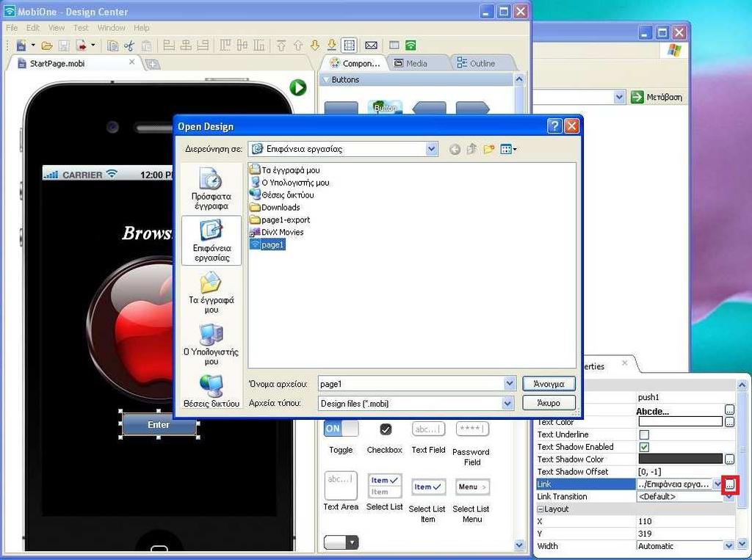Open the View menu
This screenshot has height=560, width=752.
56,28
